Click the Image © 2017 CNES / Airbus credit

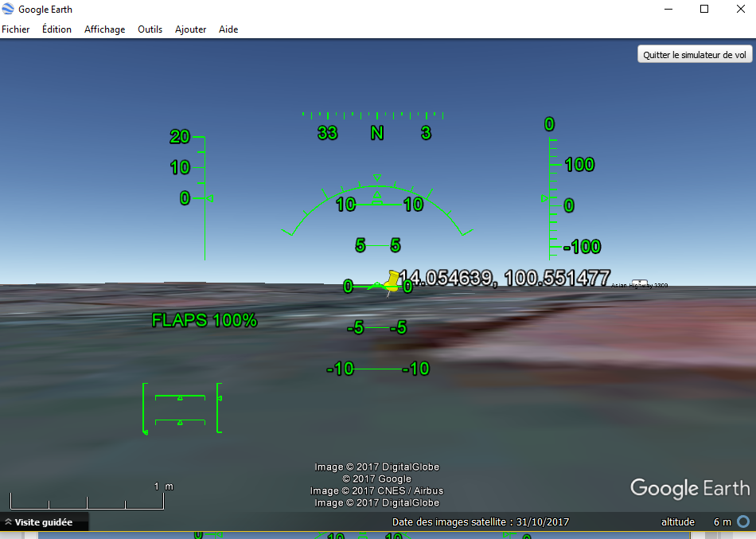coord(376,490)
